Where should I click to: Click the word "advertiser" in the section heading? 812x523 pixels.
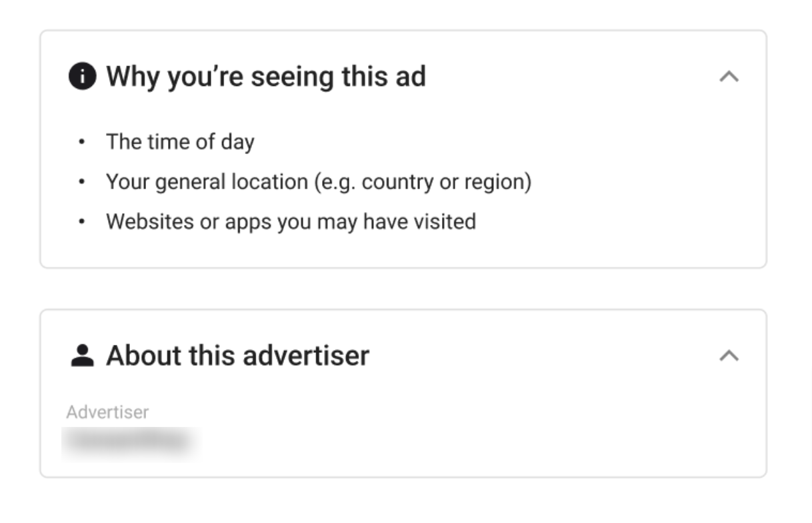[305, 356]
